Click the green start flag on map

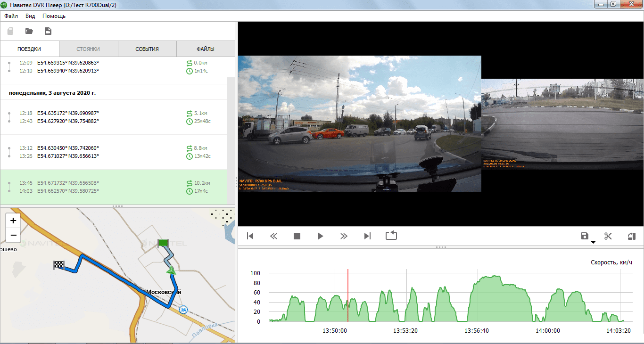163,243
